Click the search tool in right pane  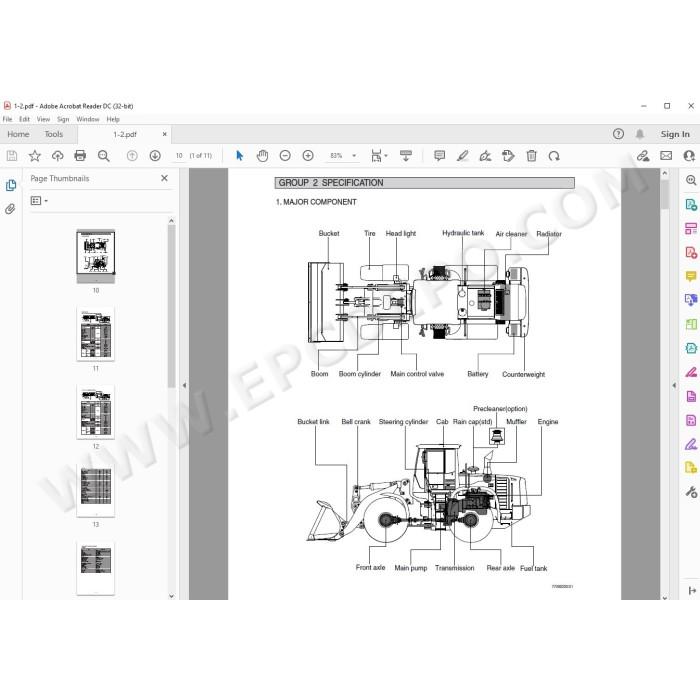click(691, 180)
